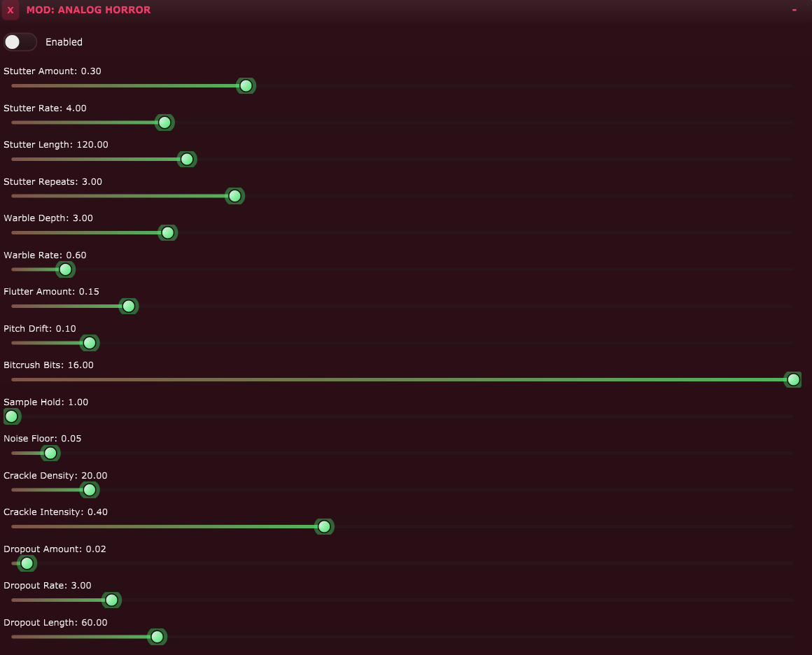Toggle the Enabled switch
This screenshot has width=812, height=655.
pyautogui.click(x=20, y=42)
